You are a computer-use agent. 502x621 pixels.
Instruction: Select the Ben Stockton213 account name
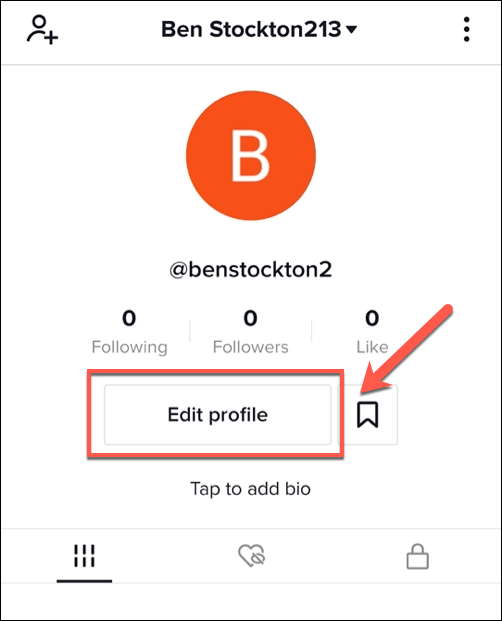point(251,29)
